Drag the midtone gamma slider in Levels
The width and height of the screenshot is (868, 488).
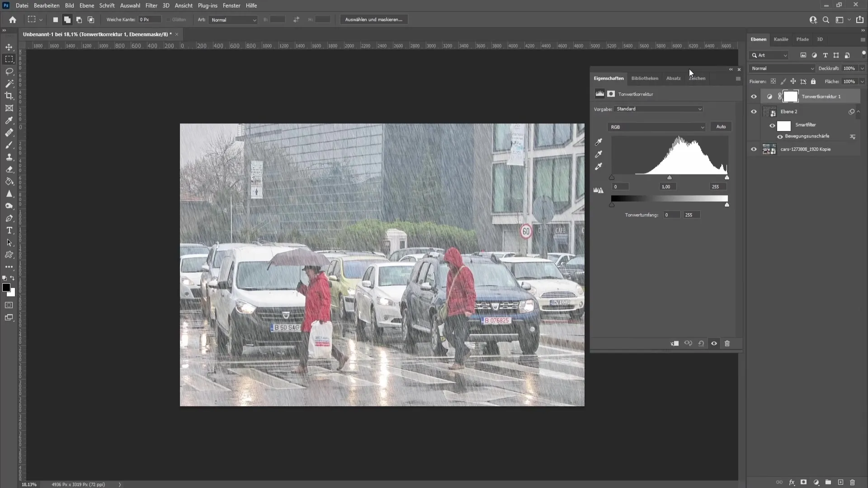coord(669,178)
